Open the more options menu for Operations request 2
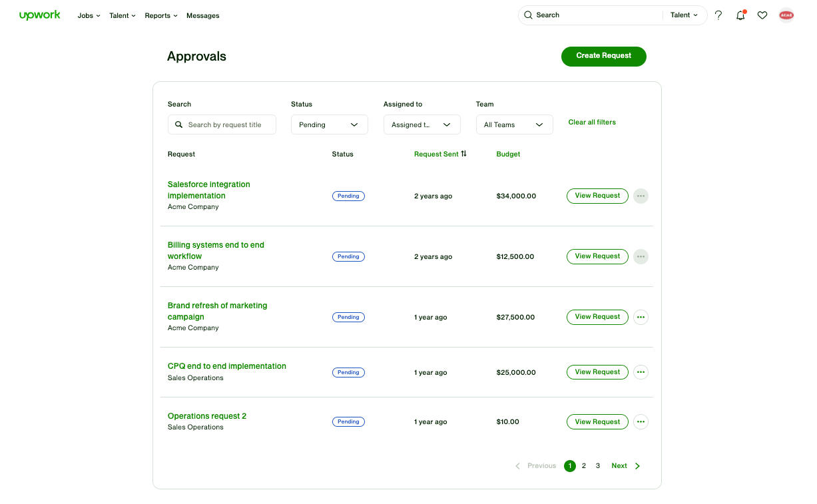817x504 pixels. coord(641,421)
